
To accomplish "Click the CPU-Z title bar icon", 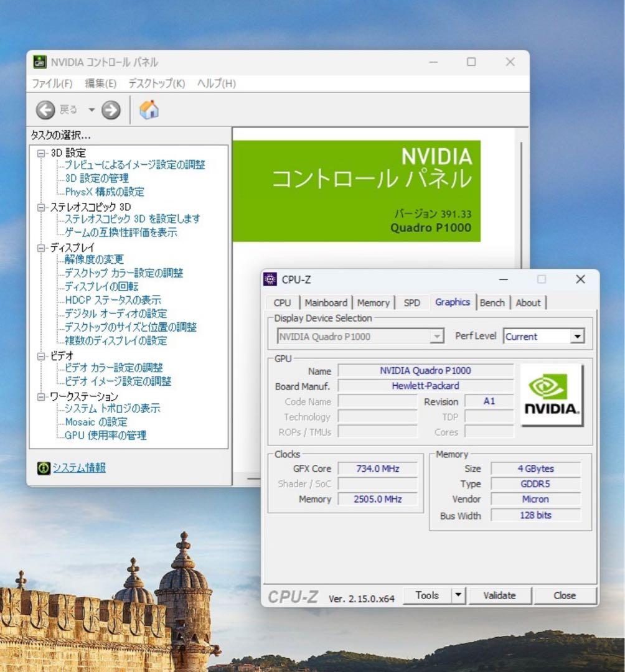I will pyautogui.click(x=270, y=279).
